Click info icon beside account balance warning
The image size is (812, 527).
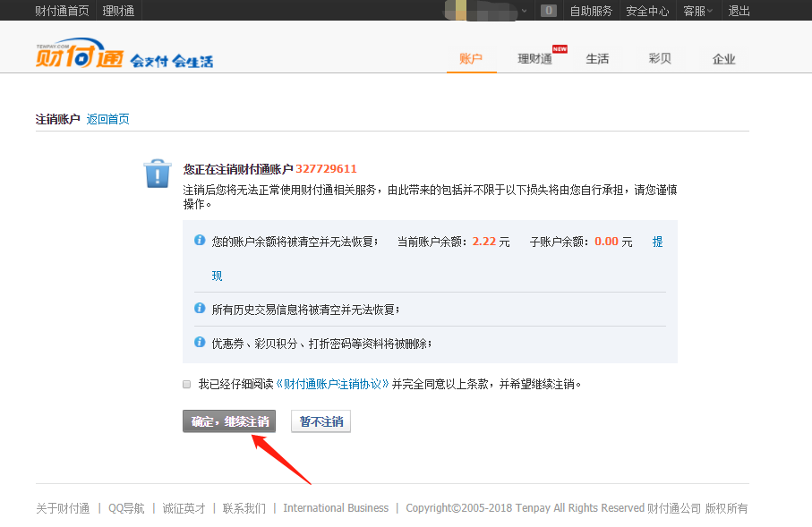coord(200,240)
